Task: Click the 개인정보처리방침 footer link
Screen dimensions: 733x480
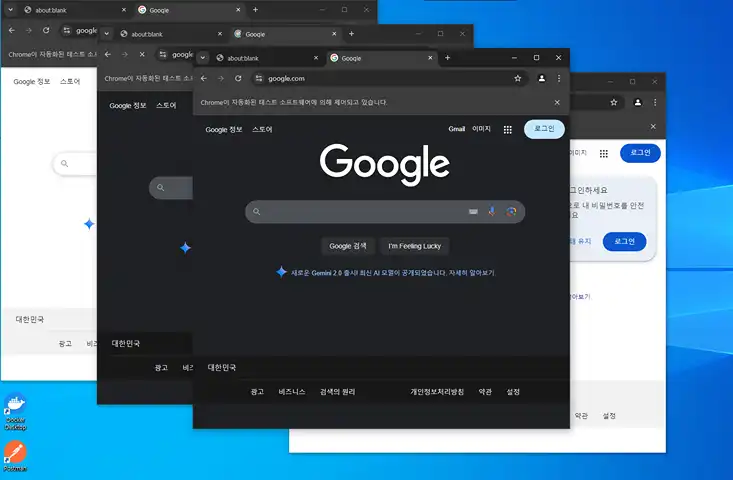Action: click(437, 392)
